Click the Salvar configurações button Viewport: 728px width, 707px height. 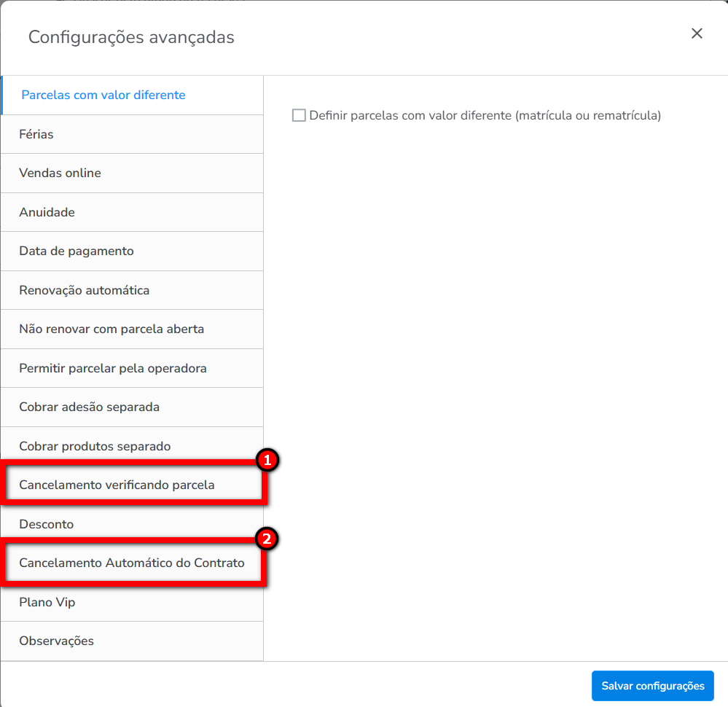coord(653,686)
